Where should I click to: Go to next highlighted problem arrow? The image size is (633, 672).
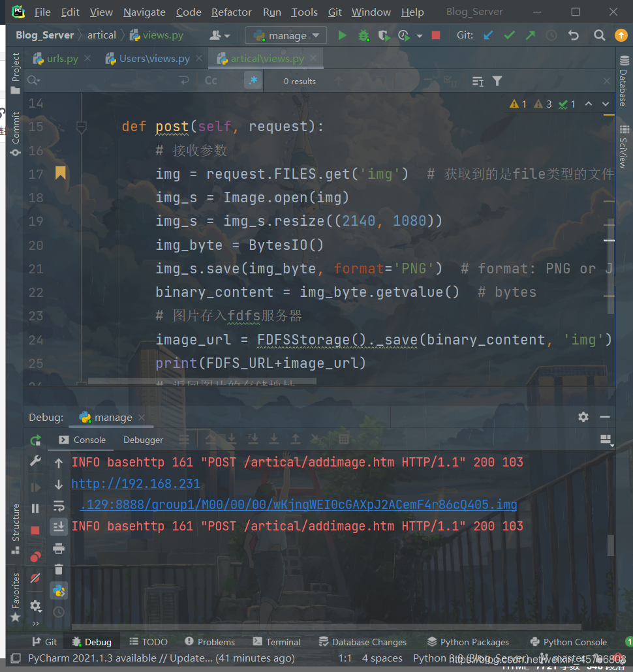pyautogui.click(x=605, y=104)
